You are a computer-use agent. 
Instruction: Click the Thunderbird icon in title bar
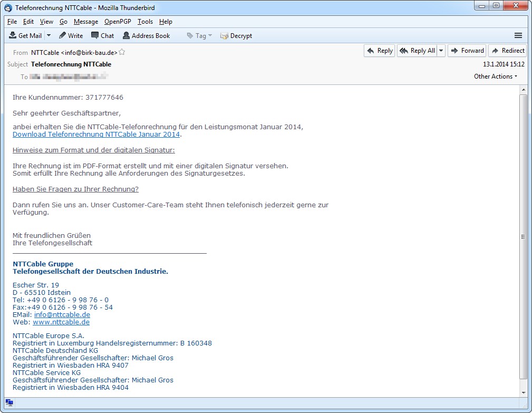[x=8, y=8]
